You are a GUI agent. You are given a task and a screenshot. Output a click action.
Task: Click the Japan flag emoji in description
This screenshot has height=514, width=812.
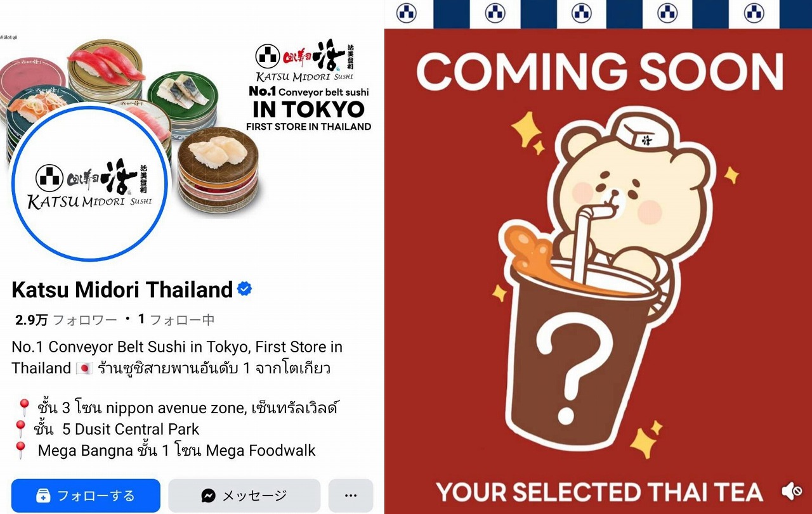pos(84,368)
